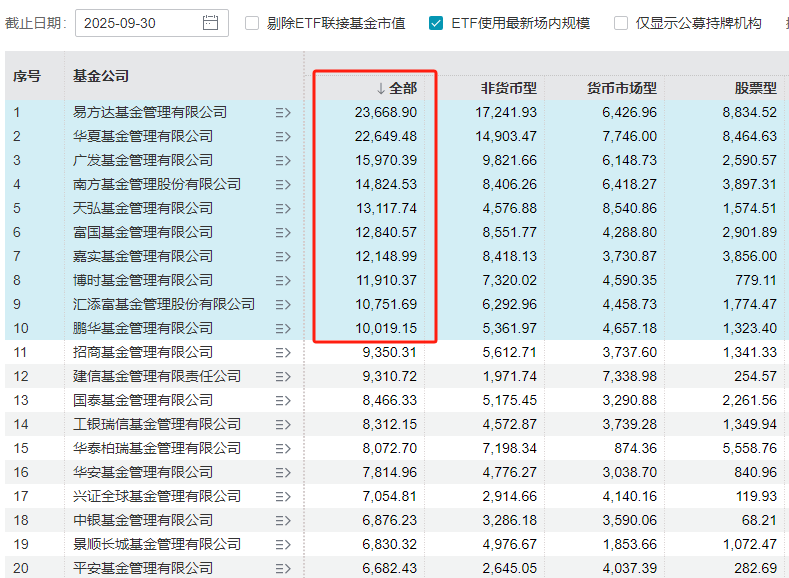Click the 截止日期 date input field
This screenshot has height=578, width=789.
(140, 23)
